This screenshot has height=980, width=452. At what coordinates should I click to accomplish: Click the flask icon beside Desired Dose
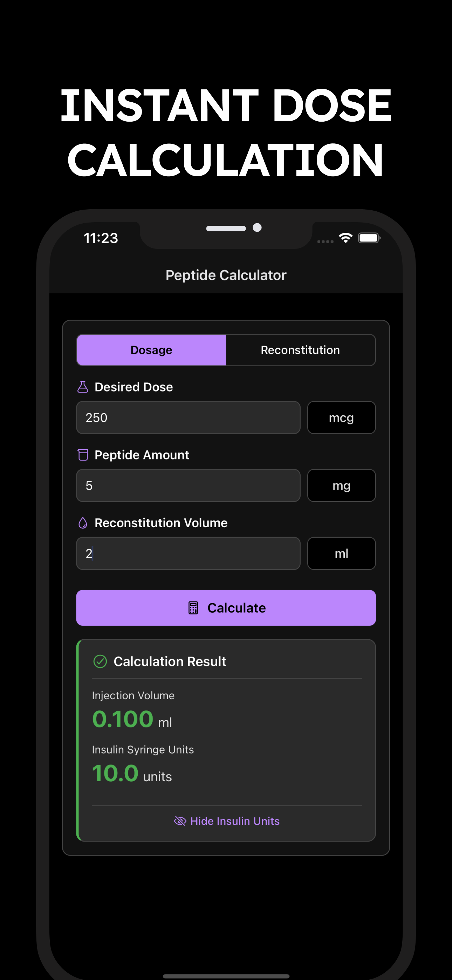[83, 387]
